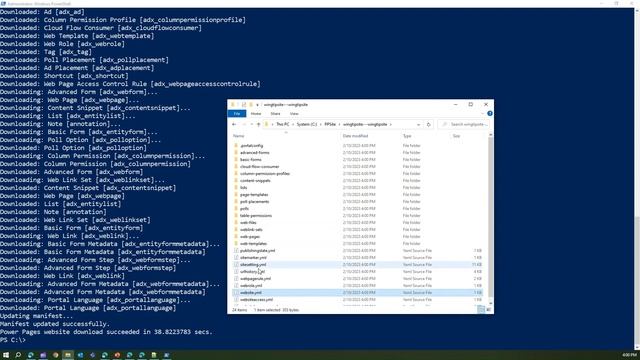Select the advanced-forms folder
Viewport: 640px width, 360px height.
coord(255,153)
